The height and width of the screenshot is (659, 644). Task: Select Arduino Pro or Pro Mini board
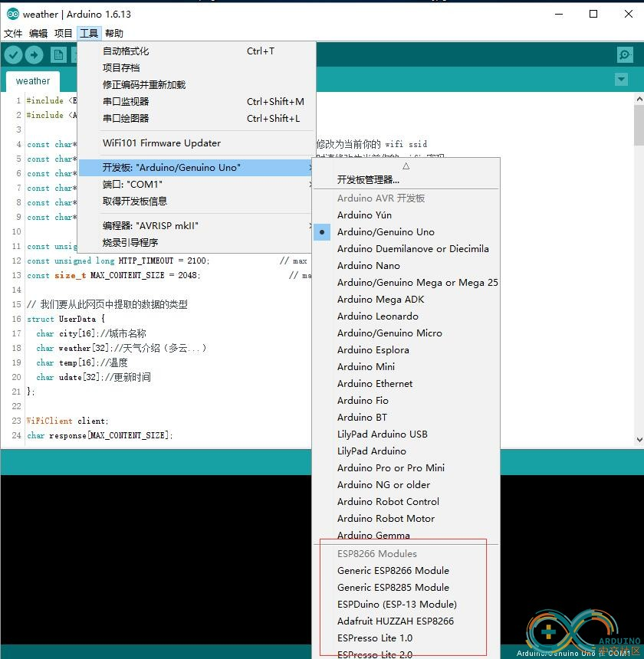click(406, 467)
